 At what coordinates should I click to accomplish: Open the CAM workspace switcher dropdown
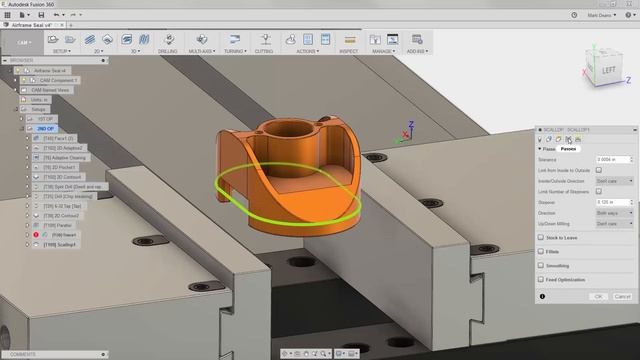(23, 42)
